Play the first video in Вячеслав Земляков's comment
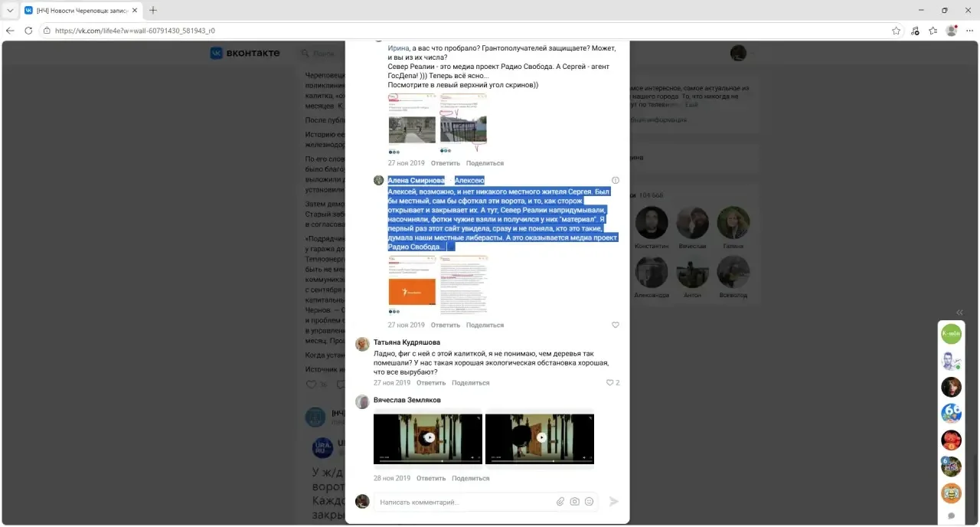Viewport: 980px width, 527px height. pos(428,439)
